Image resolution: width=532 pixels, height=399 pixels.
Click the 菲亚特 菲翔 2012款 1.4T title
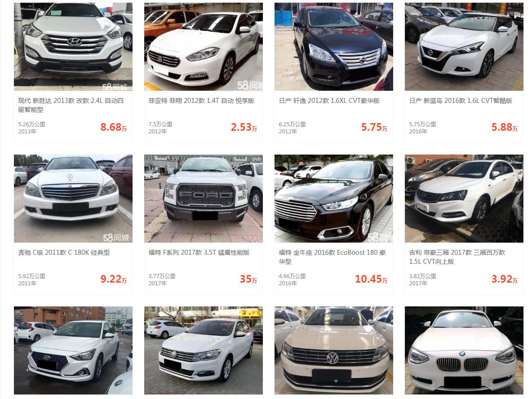tap(201, 101)
